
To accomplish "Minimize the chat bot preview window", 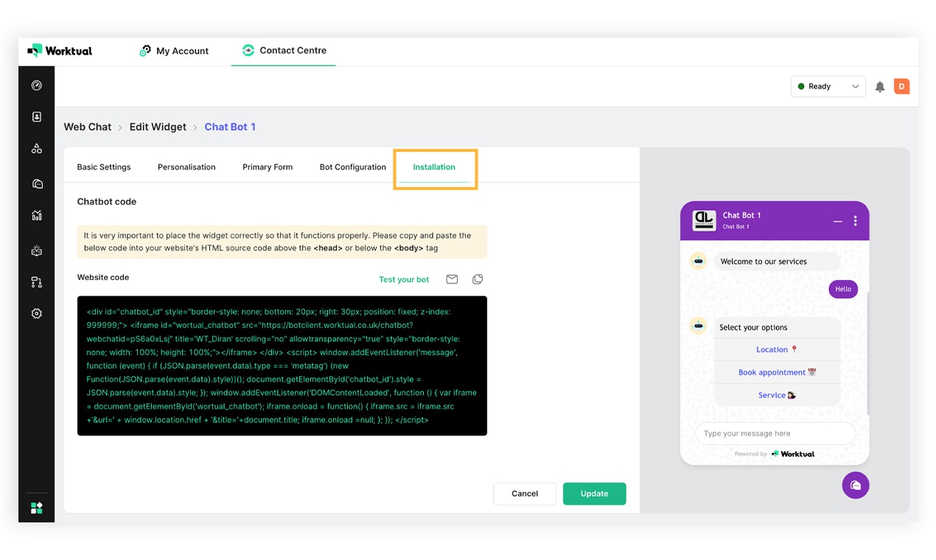I will pos(837,221).
